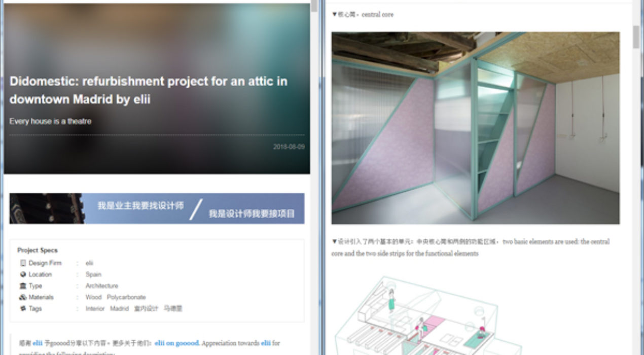Click the Design Firm phone icon
644x355 pixels.
point(22,263)
